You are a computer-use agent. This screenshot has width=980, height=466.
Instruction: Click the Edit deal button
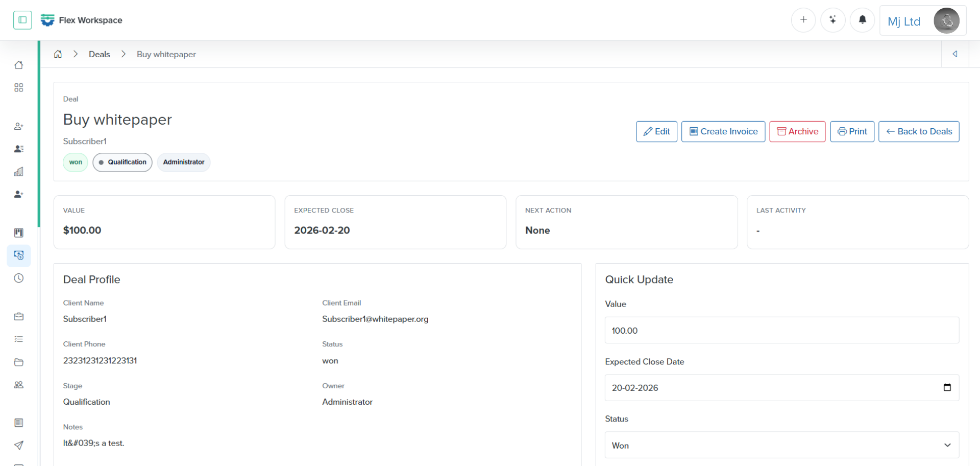[x=656, y=131]
